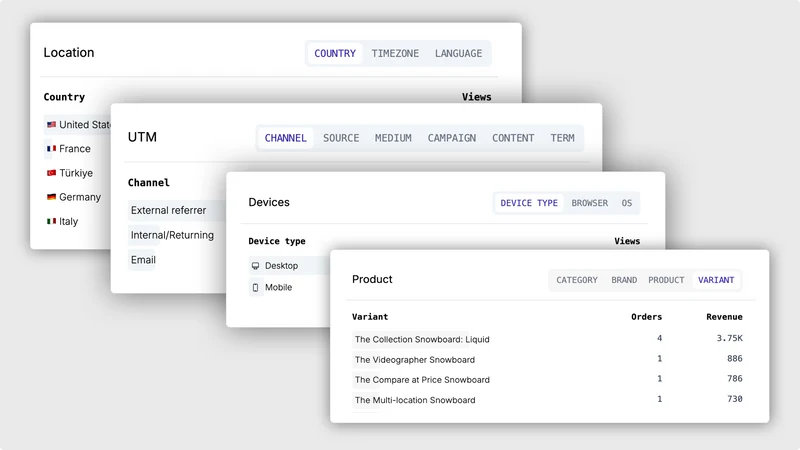Click the Revenue column header
The image size is (800, 450).
(x=724, y=317)
